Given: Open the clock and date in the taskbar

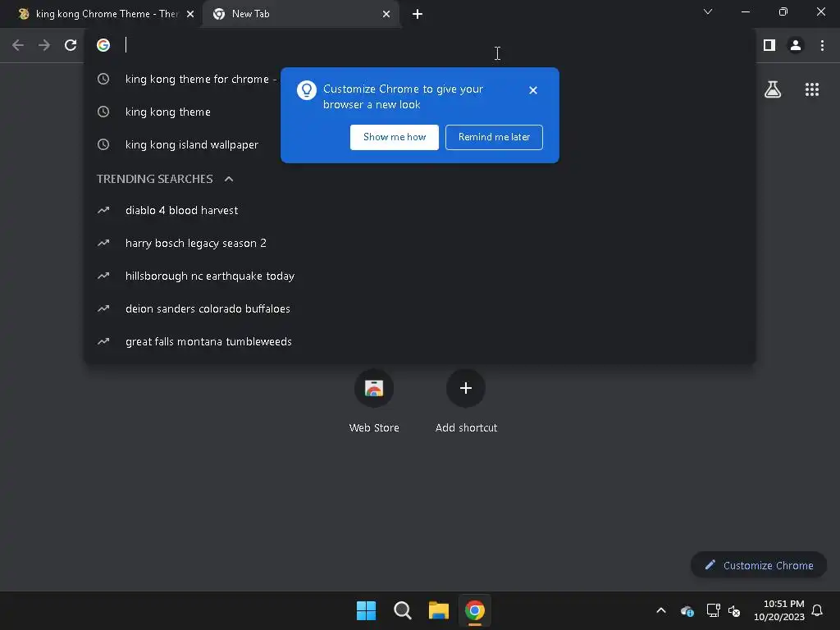Looking at the screenshot, I should click(x=779, y=610).
